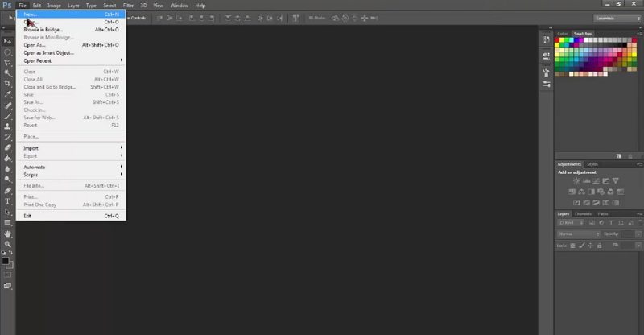This screenshot has width=644, height=335.
Task: Expand the Scripts submenu
Action: [71, 175]
